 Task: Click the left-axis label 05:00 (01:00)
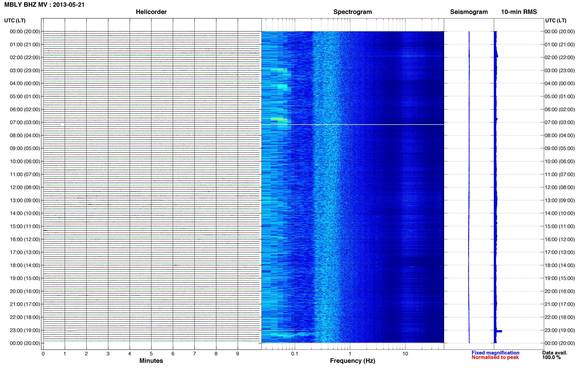click(25, 96)
